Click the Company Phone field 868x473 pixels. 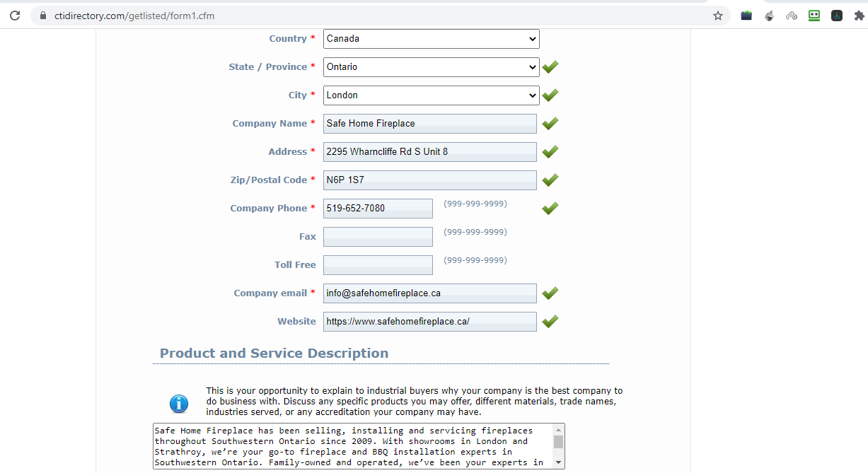[x=378, y=209]
